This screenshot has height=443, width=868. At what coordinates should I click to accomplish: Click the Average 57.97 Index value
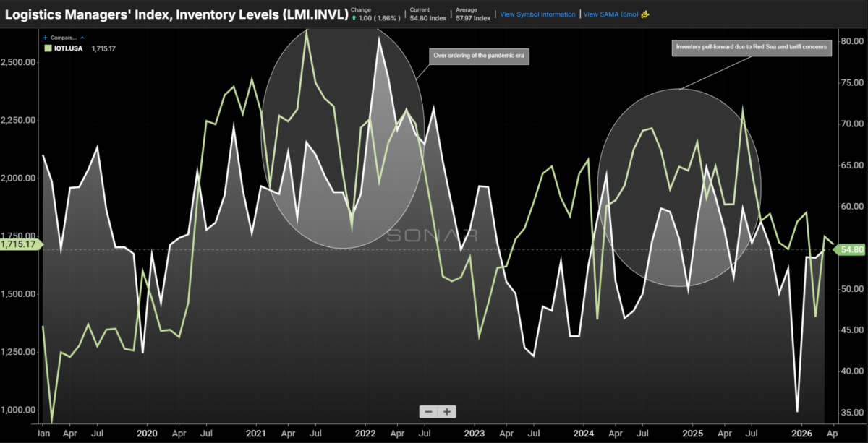click(x=475, y=17)
